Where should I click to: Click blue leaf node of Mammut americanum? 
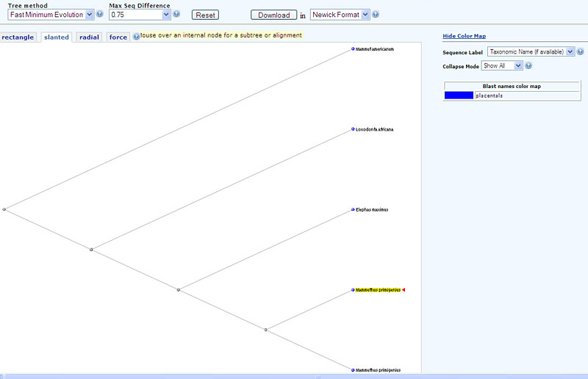[x=353, y=48]
